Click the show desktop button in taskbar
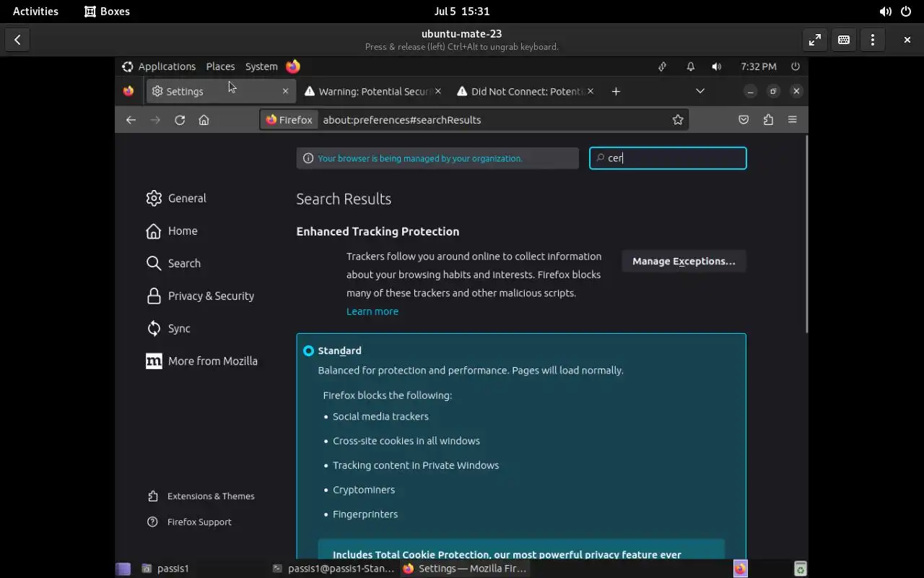 (123, 569)
